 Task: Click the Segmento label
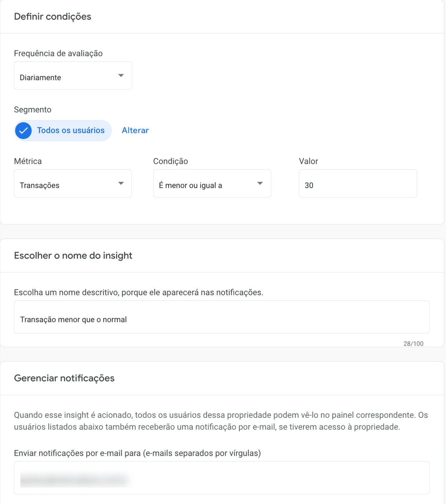(x=33, y=110)
